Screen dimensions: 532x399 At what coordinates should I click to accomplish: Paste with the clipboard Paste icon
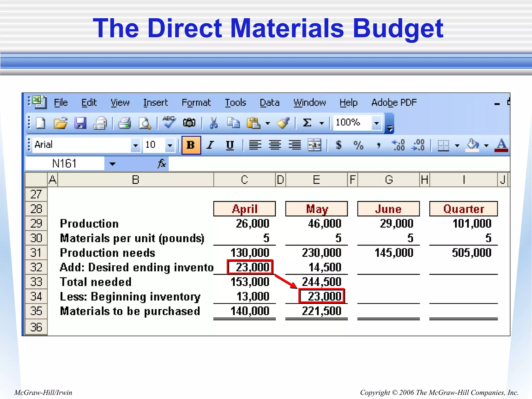[253, 123]
